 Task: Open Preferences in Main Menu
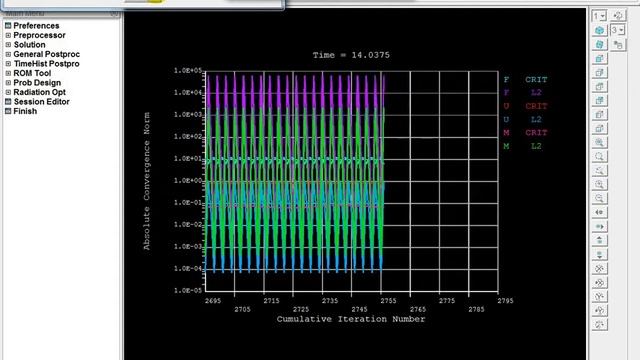(36, 26)
